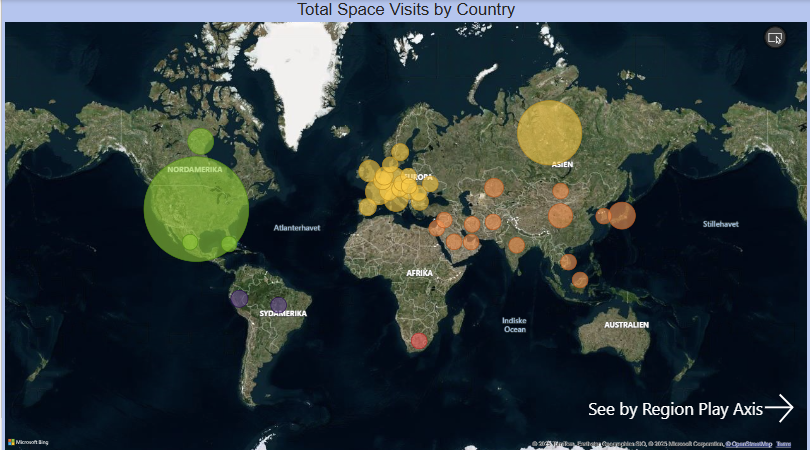The width and height of the screenshot is (810, 450).
Task: Select the small green Cuba bubble
Action: point(229,244)
